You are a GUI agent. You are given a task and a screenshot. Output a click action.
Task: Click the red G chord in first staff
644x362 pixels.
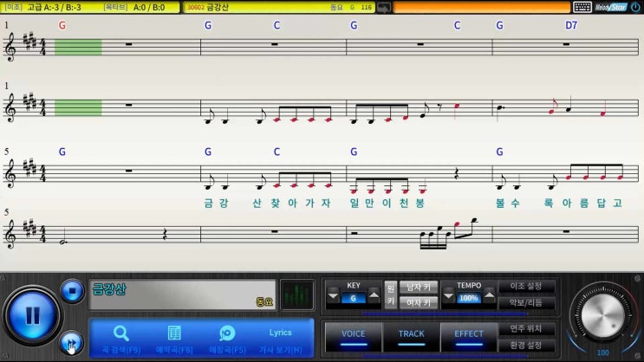tap(62, 25)
